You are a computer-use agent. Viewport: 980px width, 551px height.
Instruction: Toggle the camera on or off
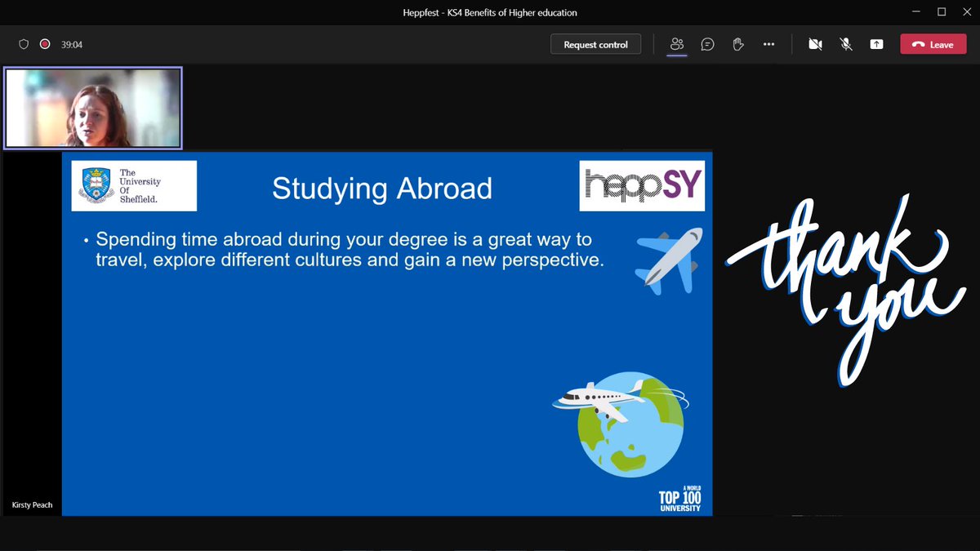tap(815, 44)
